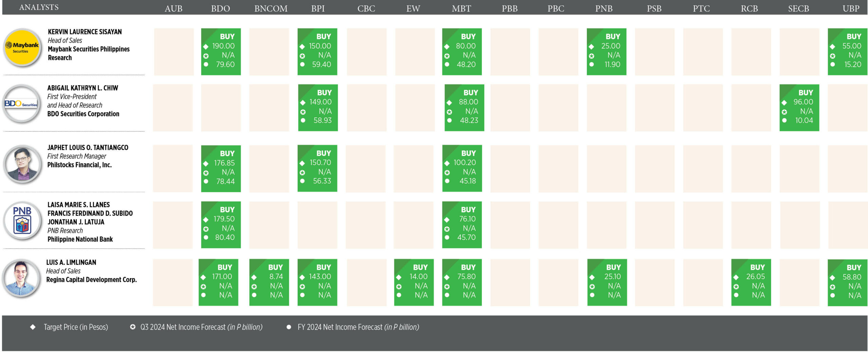This screenshot has height=352, width=868.
Task: Click the Kervin Laurence Sisayan name
Action: 85,32
